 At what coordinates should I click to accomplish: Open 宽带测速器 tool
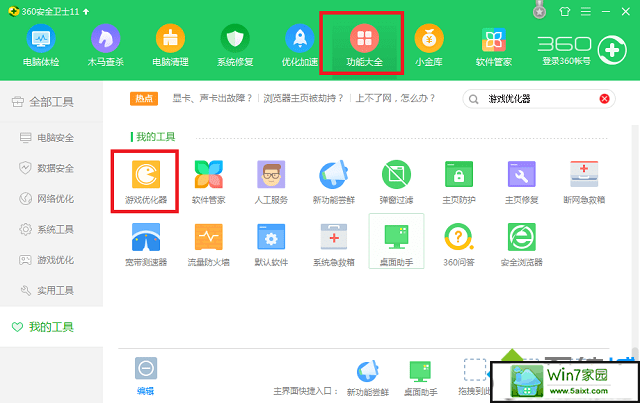pos(146,244)
